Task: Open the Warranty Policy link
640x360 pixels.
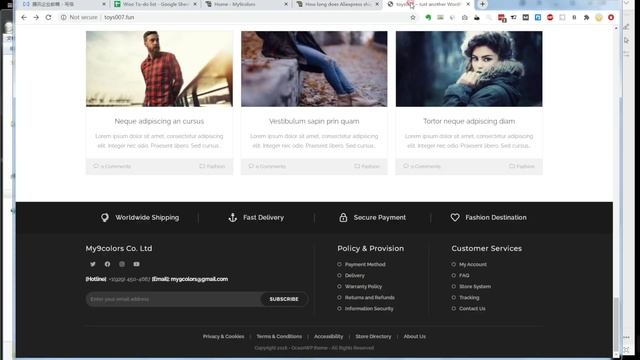Action: 363,287
